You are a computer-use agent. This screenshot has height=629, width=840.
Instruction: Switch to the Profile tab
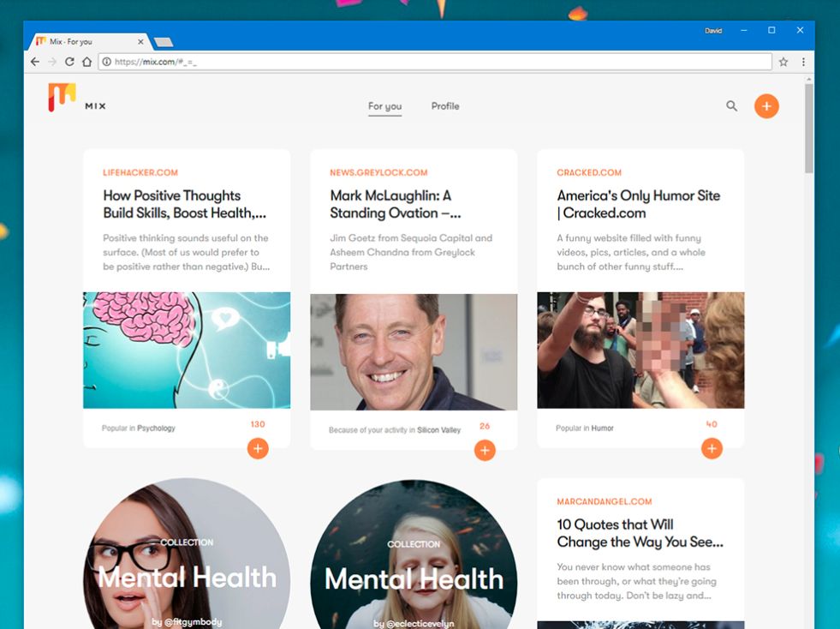445,106
